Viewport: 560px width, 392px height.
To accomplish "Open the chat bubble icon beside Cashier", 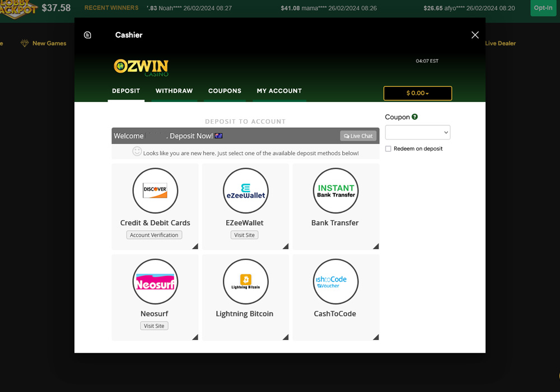I will [x=87, y=35].
